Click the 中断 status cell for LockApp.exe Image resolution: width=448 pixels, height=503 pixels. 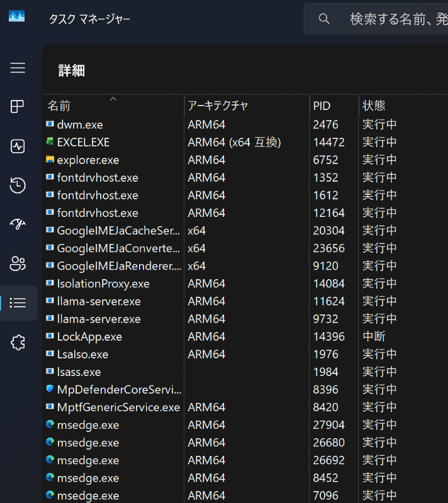[x=374, y=336]
